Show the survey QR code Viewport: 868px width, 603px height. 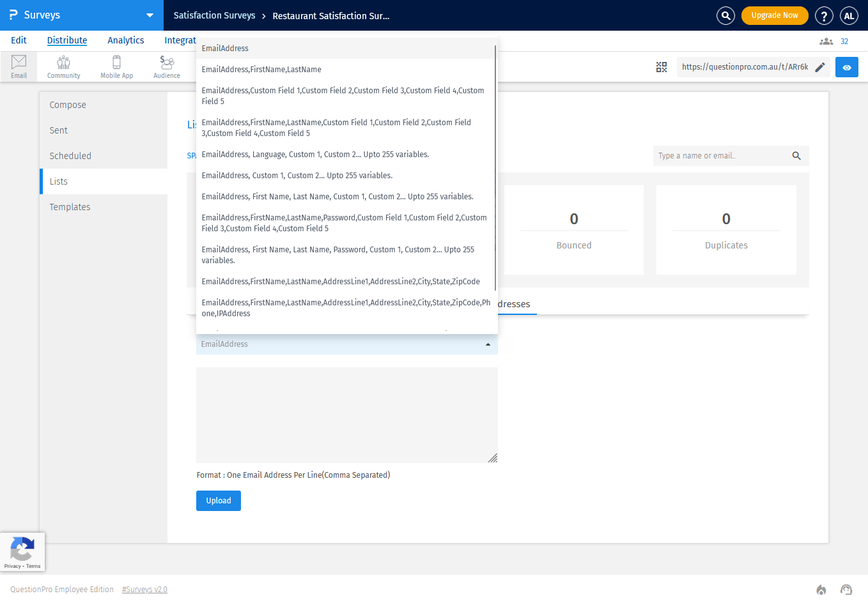click(x=662, y=66)
